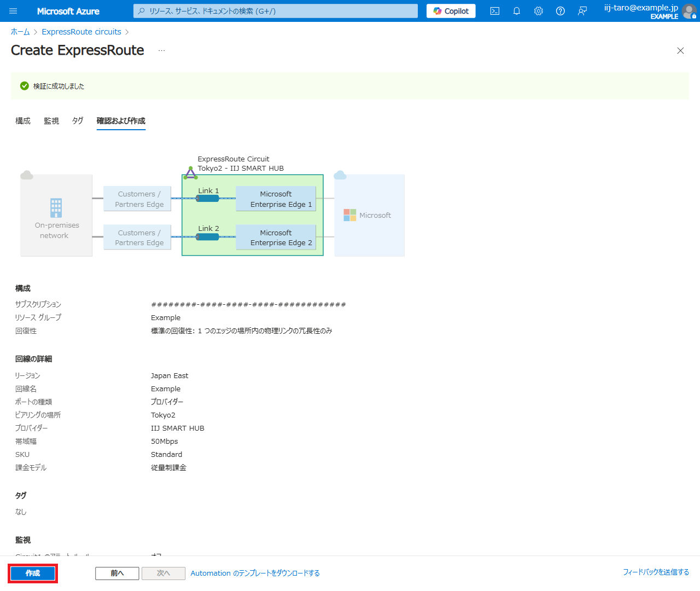The image size is (700, 591).
Task: Click the 回線の詳細 section heading
Action: coord(33,359)
